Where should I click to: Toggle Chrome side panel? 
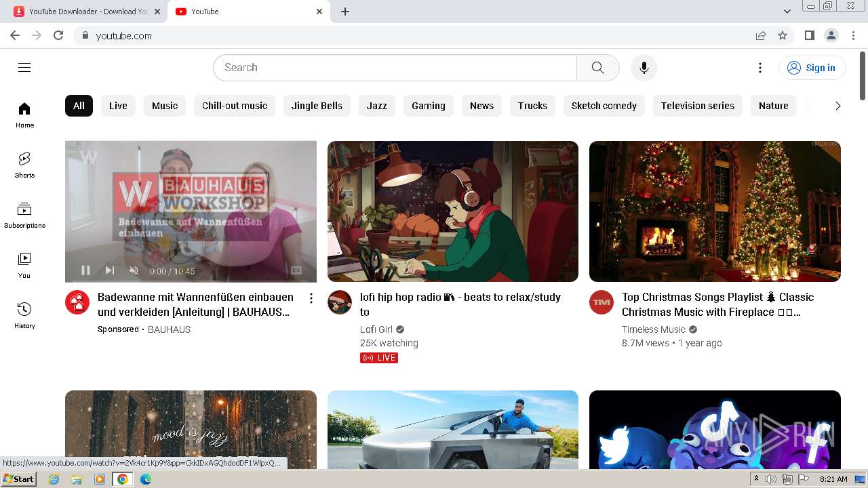click(809, 35)
